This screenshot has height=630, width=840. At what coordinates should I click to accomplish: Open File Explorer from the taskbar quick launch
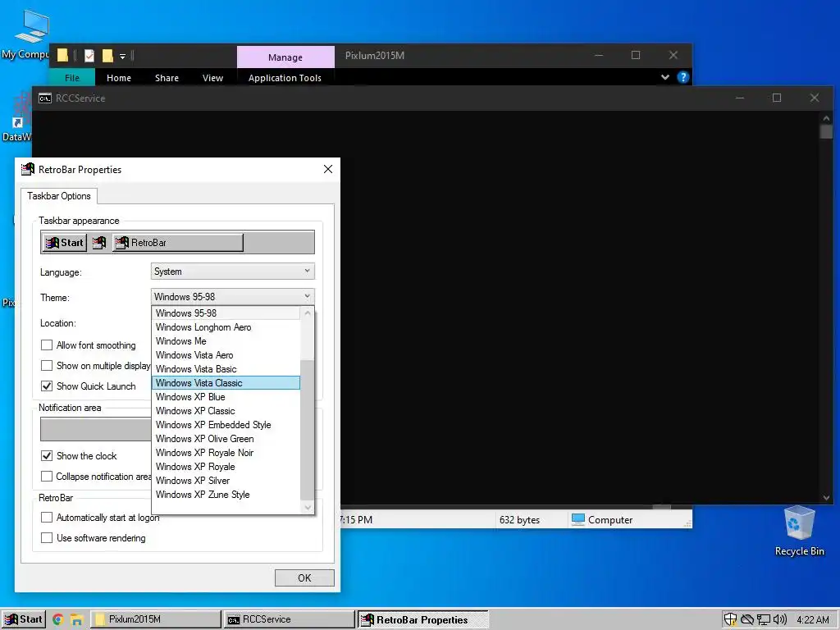pos(76,620)
